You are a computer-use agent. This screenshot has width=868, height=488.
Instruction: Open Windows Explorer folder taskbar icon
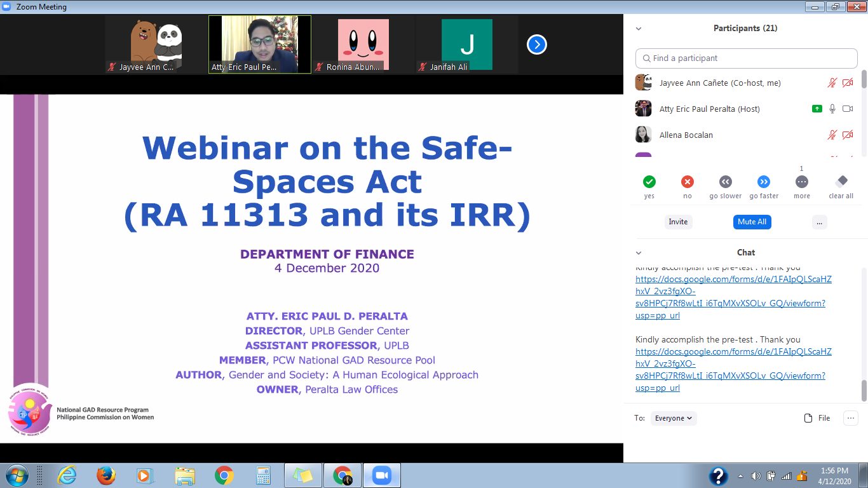pos(185,476)
